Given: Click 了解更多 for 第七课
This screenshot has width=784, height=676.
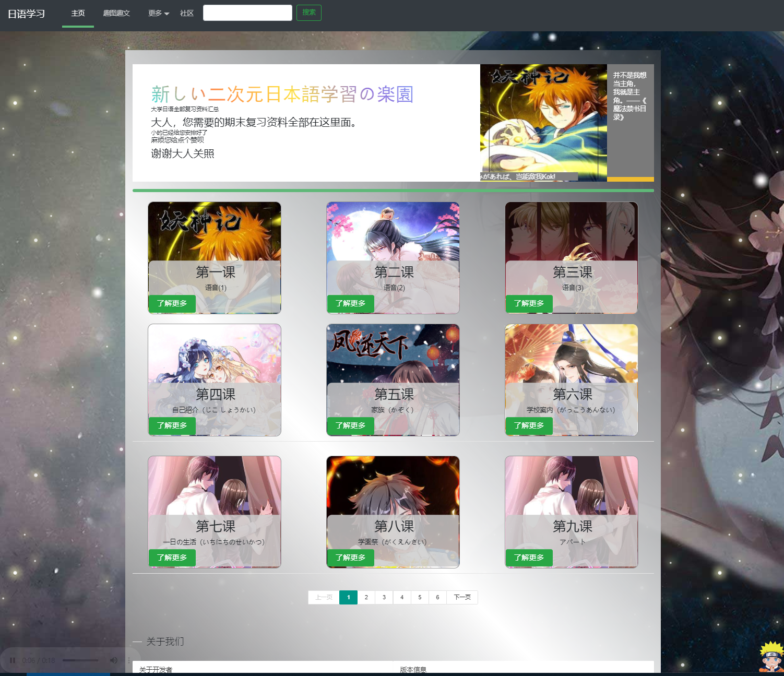Looking at the screenshot, I should [172, 558].
